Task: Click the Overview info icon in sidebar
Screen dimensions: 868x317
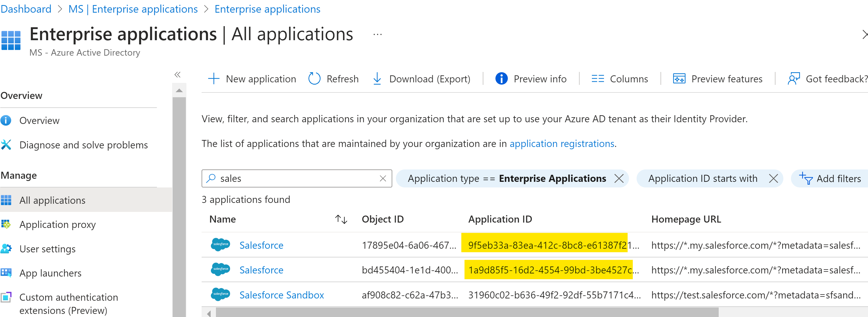Action: pos(6,120)
